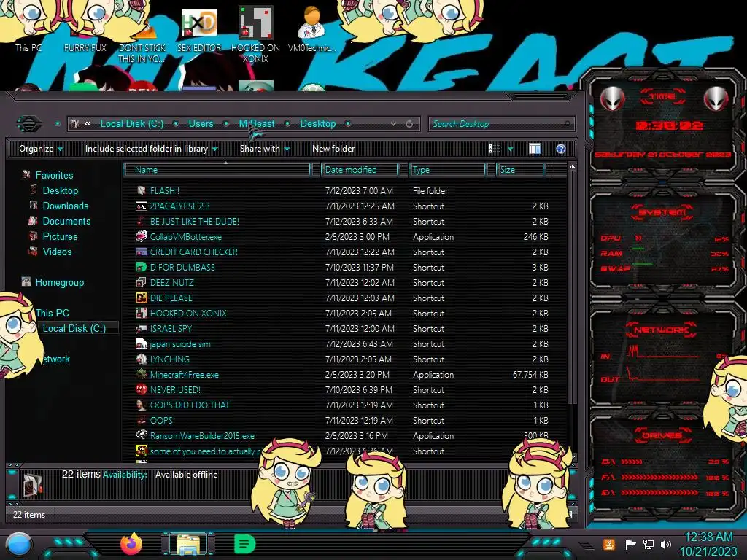Viewport: 747px width, 560px height.
Task: Select Documents in navigation pane
Action: pyautogui.click(x=66, y=221)
